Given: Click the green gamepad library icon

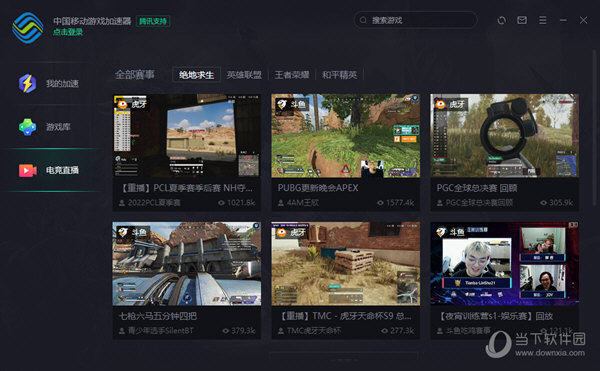Looking at the screenshot, I should (28, 127).
